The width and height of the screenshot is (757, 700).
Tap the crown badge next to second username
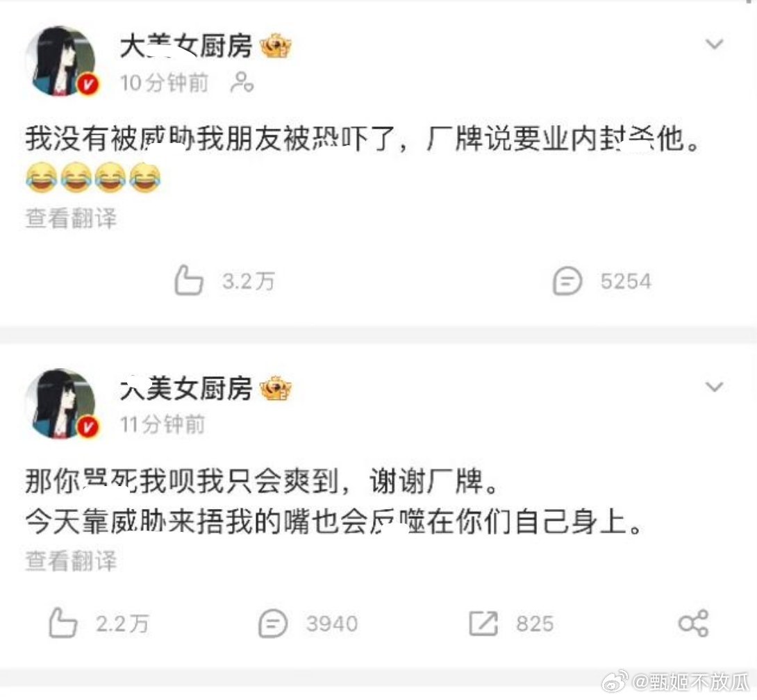point(276,389)
